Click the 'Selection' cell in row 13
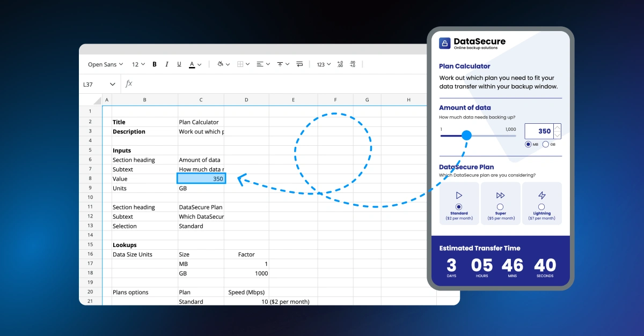 [x=144, y=226]
